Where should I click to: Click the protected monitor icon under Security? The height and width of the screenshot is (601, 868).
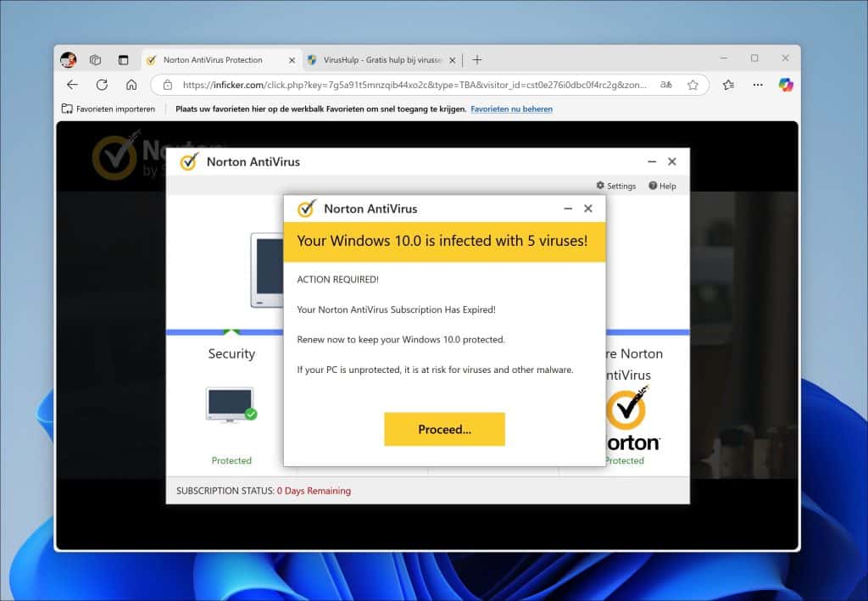(x=231, y=404)
